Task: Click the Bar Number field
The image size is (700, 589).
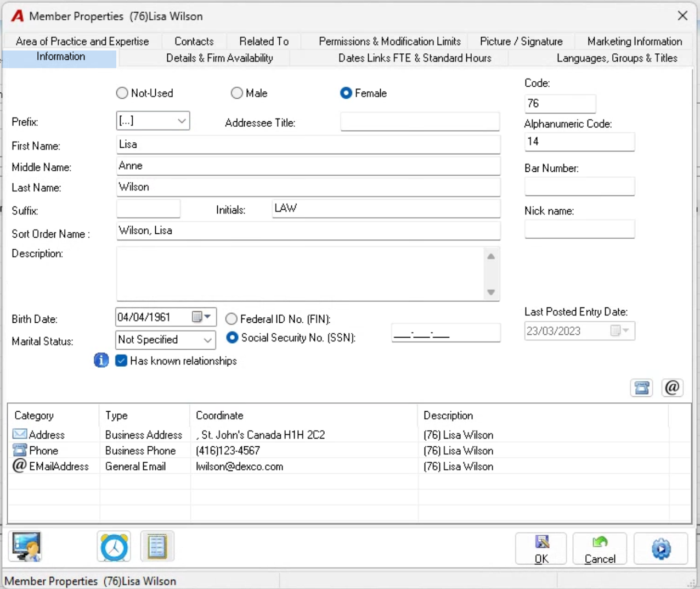Action: click(x=579, y=186)
